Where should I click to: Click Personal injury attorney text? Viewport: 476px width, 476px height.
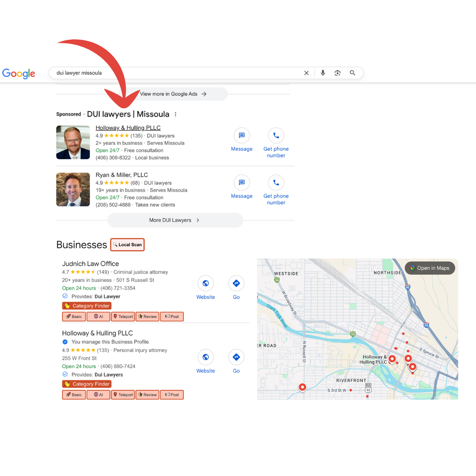[140, 350]
